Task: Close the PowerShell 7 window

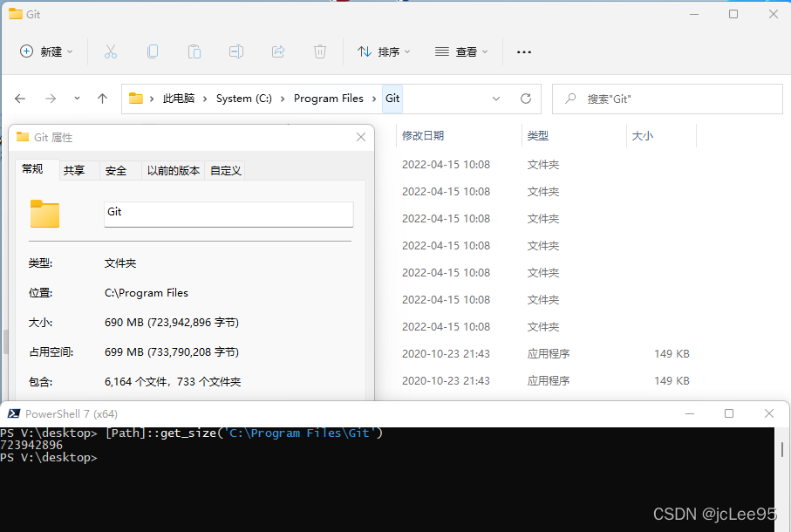Action: tap(769, 413)
